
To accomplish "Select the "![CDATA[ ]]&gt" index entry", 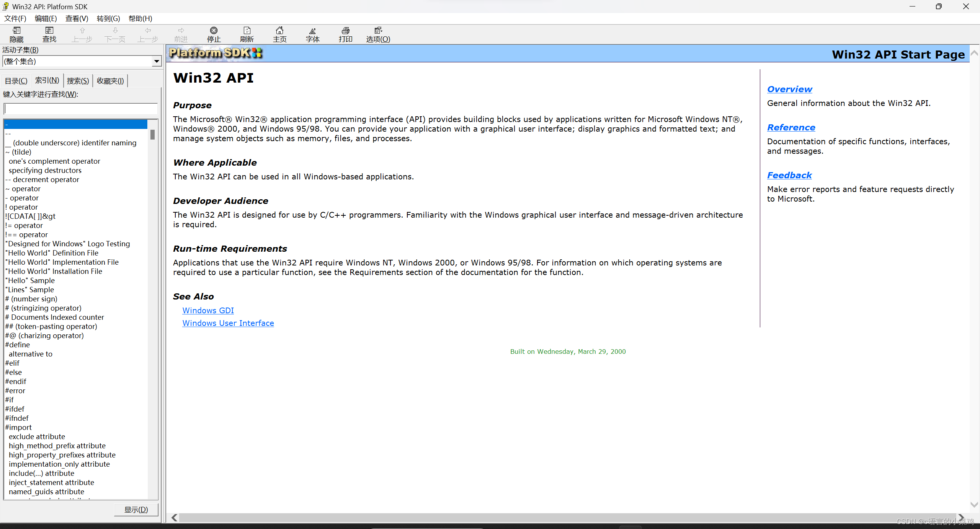I will click(x=30, y=216).
